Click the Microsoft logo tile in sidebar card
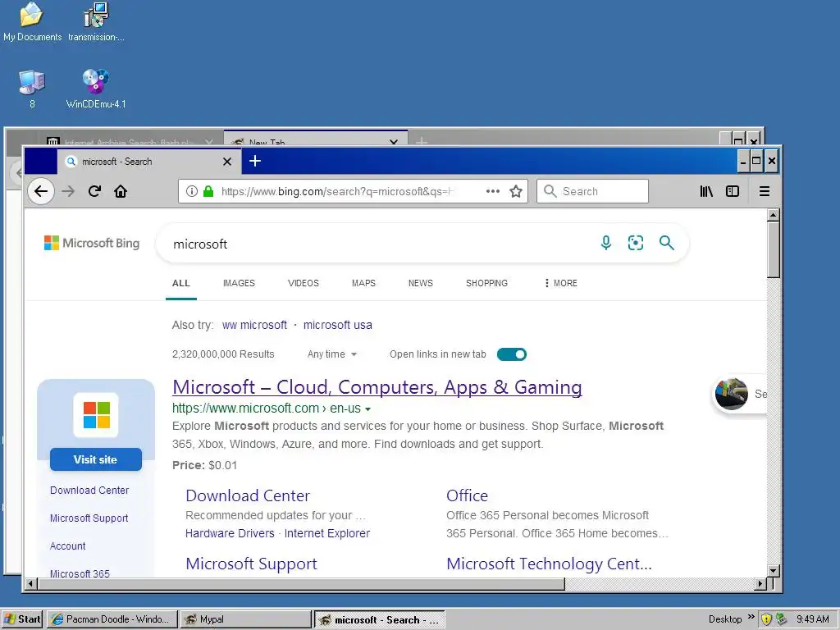 [x=96, y=415]
